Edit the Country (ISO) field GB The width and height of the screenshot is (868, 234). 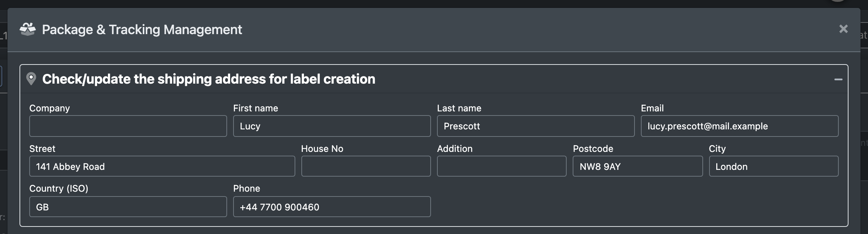(128, 207)
